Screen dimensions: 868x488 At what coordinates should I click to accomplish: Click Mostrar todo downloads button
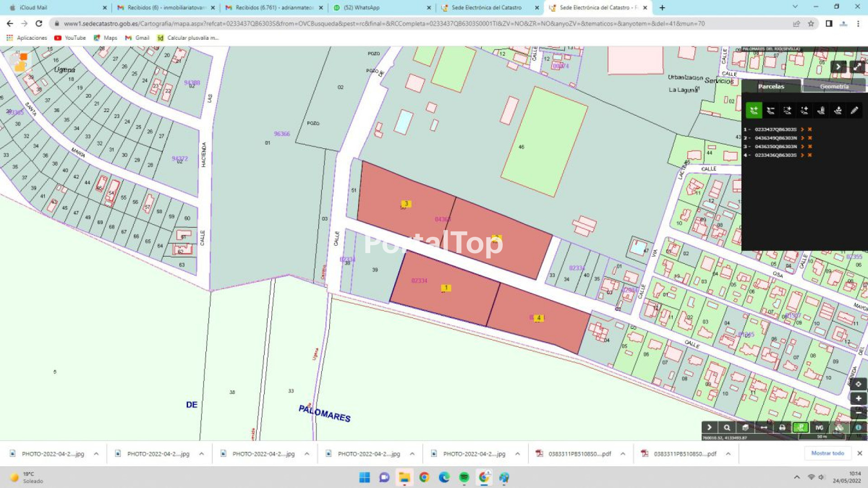[827, 453]
